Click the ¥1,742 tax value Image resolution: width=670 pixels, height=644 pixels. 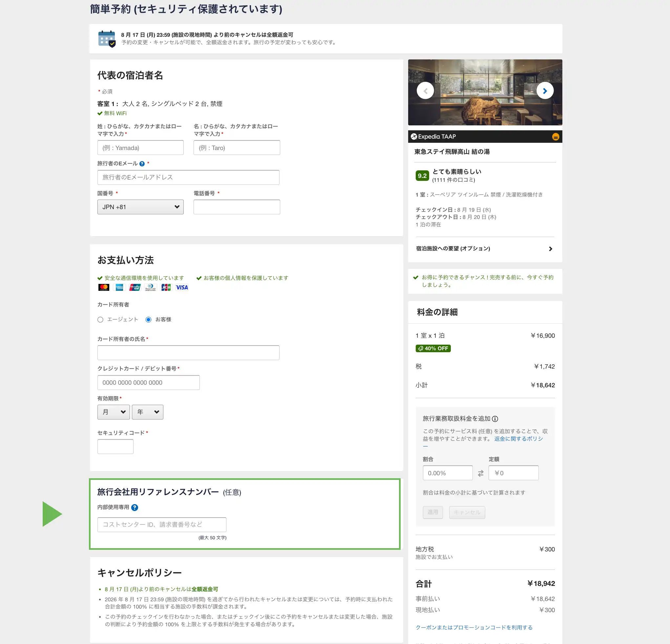(544, 366)
